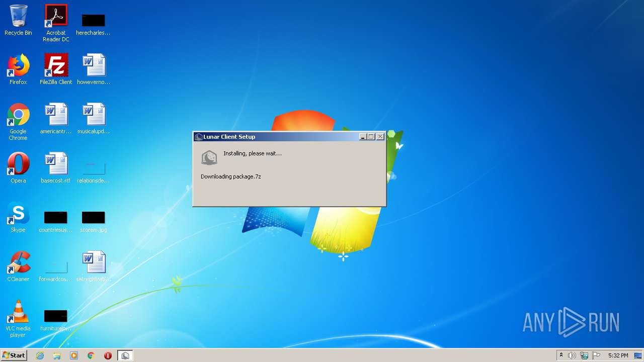This screenshot has width=644, height=362.
Task: Select the musicalupd Word document
Action: (x=94, y=119)
